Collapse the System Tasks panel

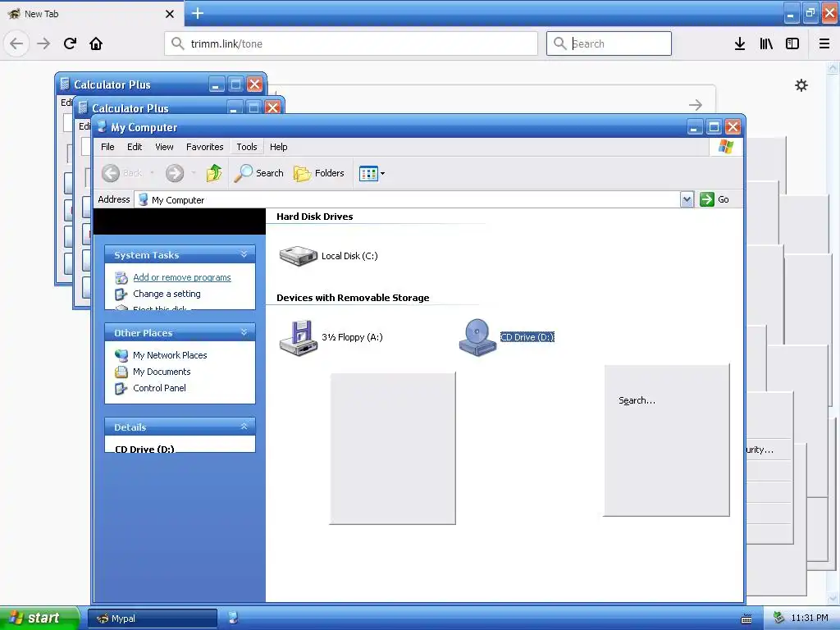(244, 254)
